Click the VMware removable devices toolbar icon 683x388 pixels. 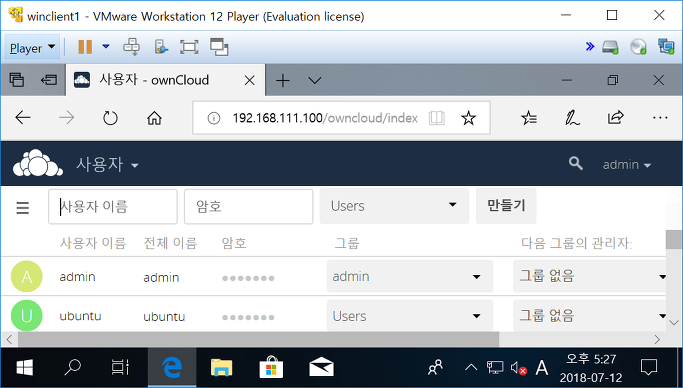coord(161,47)
